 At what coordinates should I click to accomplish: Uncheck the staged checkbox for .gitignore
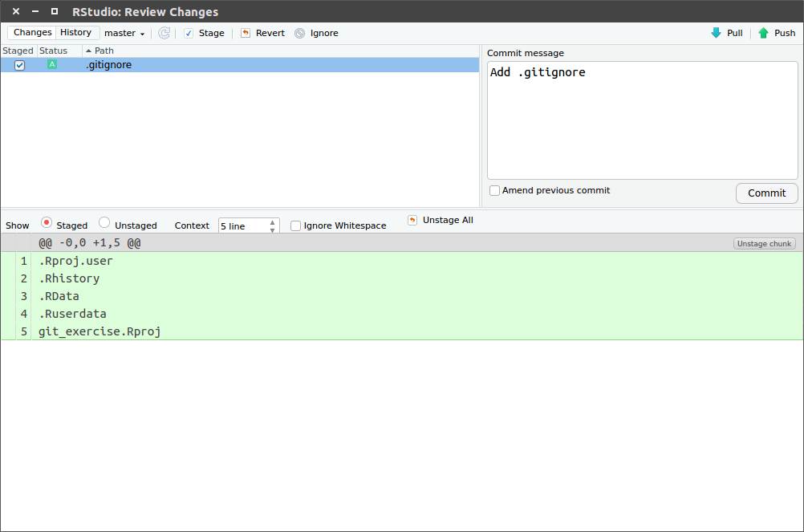(19, 64)
